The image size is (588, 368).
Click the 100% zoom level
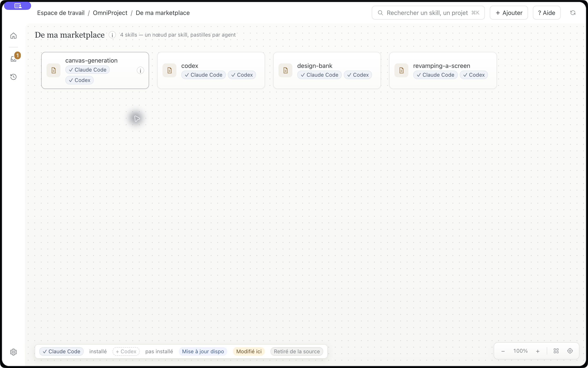click(x=520, y=351)
